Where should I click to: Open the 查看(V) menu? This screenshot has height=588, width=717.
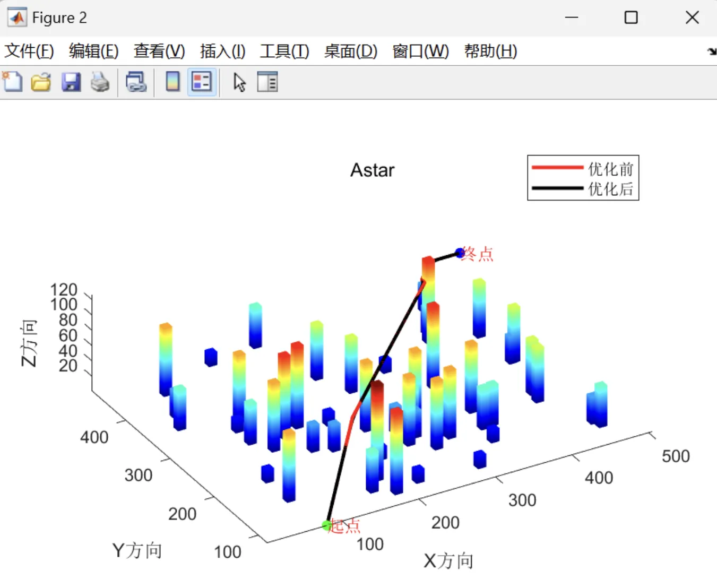pos(159,51)
